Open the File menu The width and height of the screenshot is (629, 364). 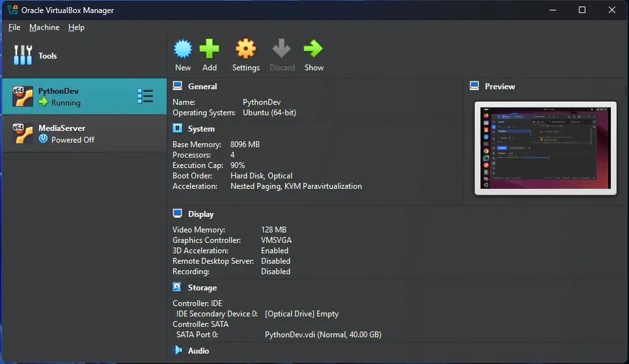coord(14,27)
